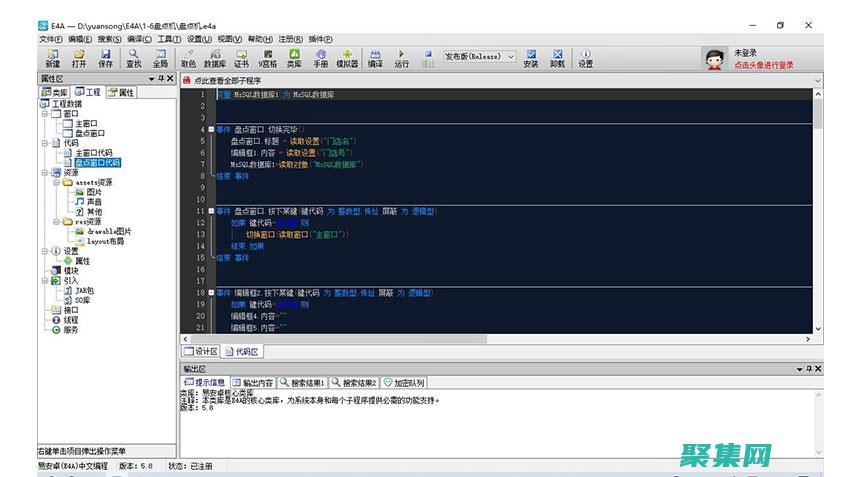The width and height of the screenshot is (860, 477).
Task: Open the 9宫格 nine-patch tool
Action: pyautogui.click(x=267, y=58)
